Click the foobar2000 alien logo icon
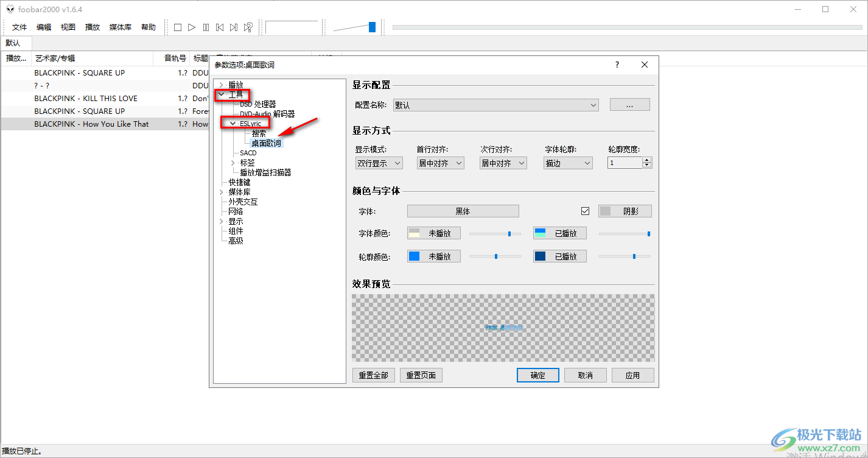Image resolution: width=868 pixels, height=458 pixels. click(x=10, y=9)
